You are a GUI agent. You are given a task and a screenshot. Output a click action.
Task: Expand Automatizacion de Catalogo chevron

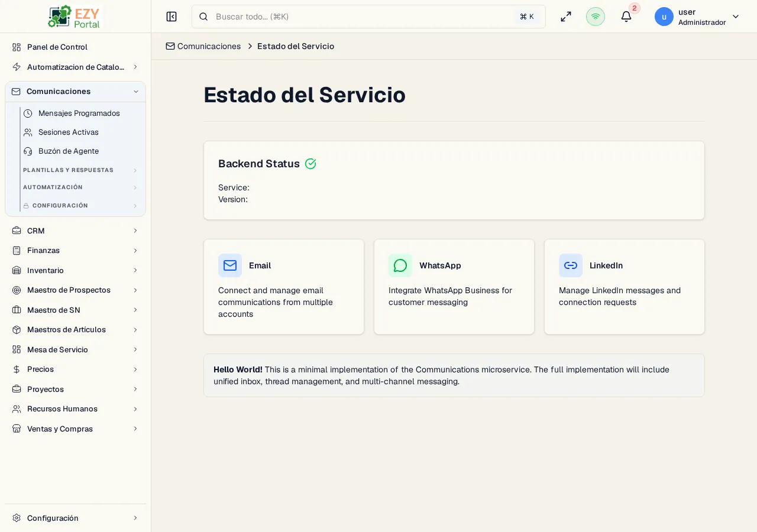pos(135,67)
